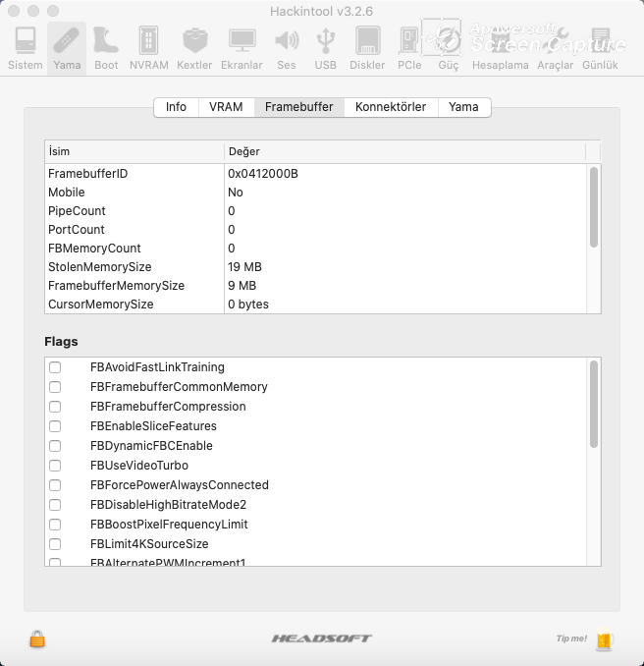The width and height of the screenshot is (644, 666).
Task: Enable FBEnableSliceFeatures flag
Action: 55,426
